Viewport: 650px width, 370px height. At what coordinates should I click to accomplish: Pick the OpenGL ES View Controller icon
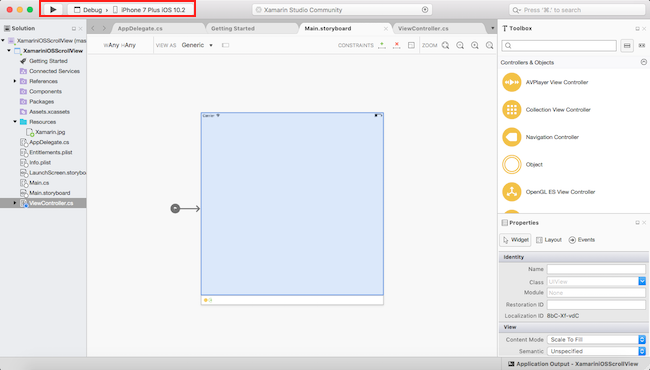[512, 192]
